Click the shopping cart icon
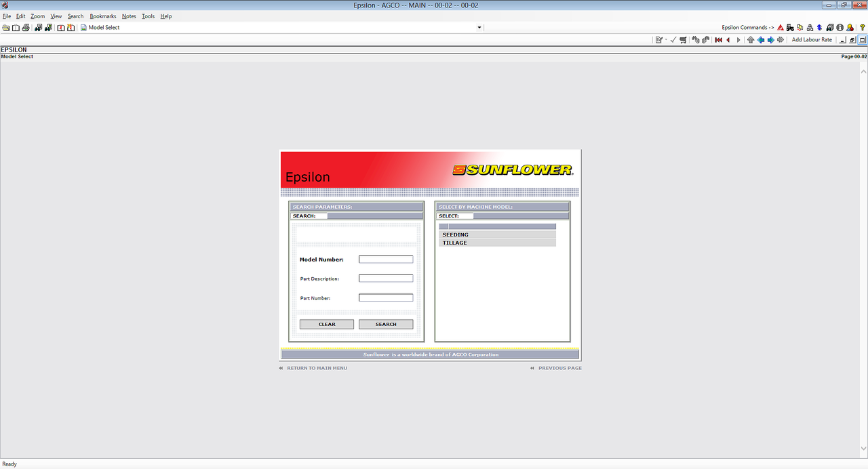 tap(683, 40)
